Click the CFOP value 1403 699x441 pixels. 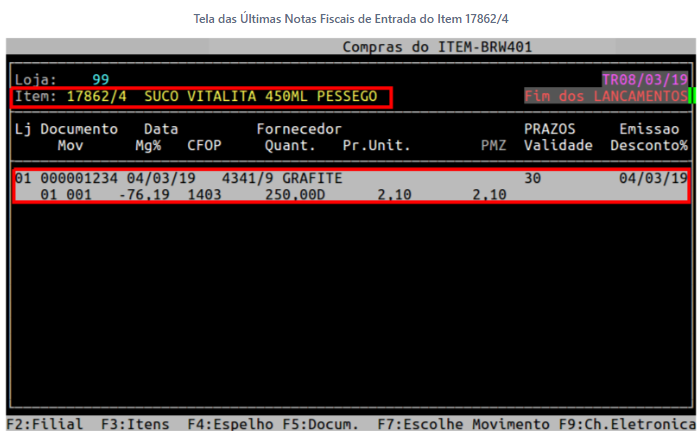tap(204, 195)
